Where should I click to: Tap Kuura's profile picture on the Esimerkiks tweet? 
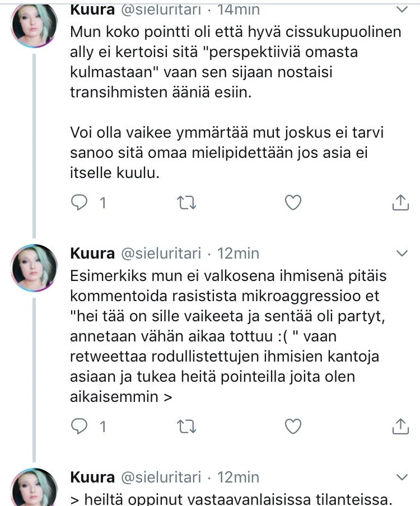tap(35, 268)
